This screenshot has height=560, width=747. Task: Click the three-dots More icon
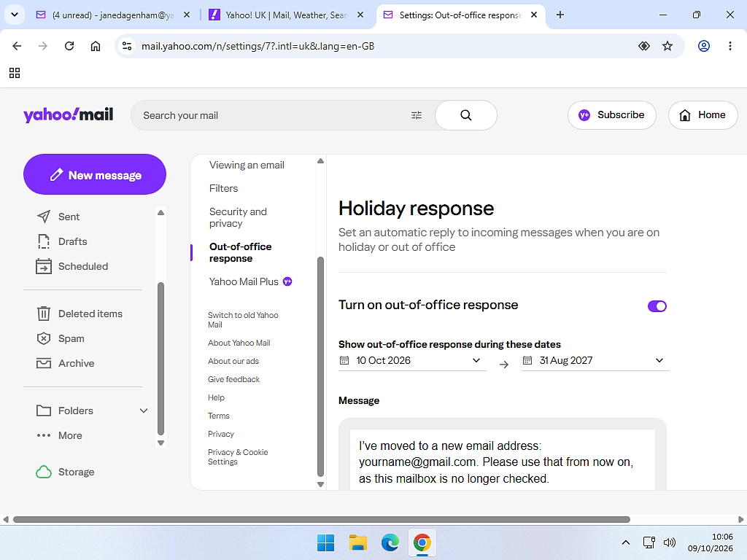(43, 435)
